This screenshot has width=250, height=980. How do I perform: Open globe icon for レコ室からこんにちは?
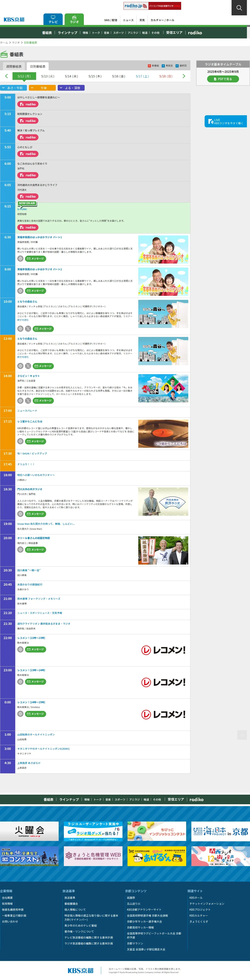coord(21,441)
